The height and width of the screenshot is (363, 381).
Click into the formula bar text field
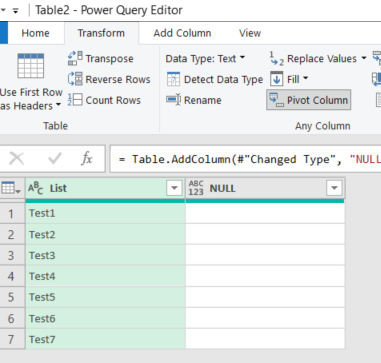point(245,159)
